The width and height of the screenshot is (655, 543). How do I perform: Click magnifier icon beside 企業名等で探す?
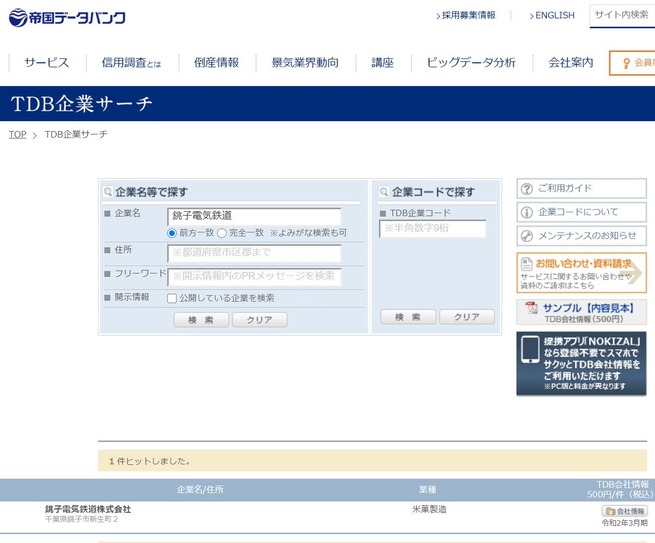(108, 192)
